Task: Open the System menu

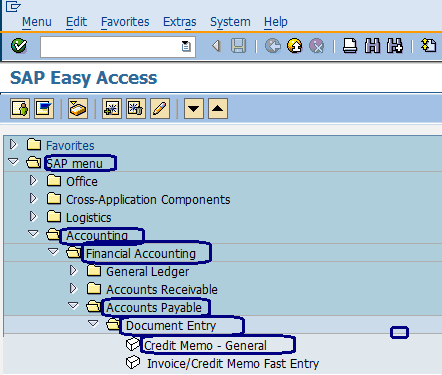Action: pyautogui.click(x=230, y=22)
